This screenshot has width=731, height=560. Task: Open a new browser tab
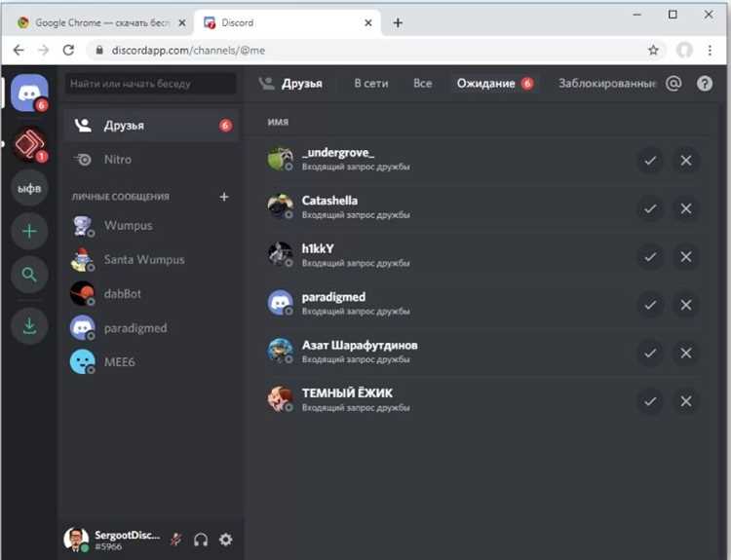398,22
